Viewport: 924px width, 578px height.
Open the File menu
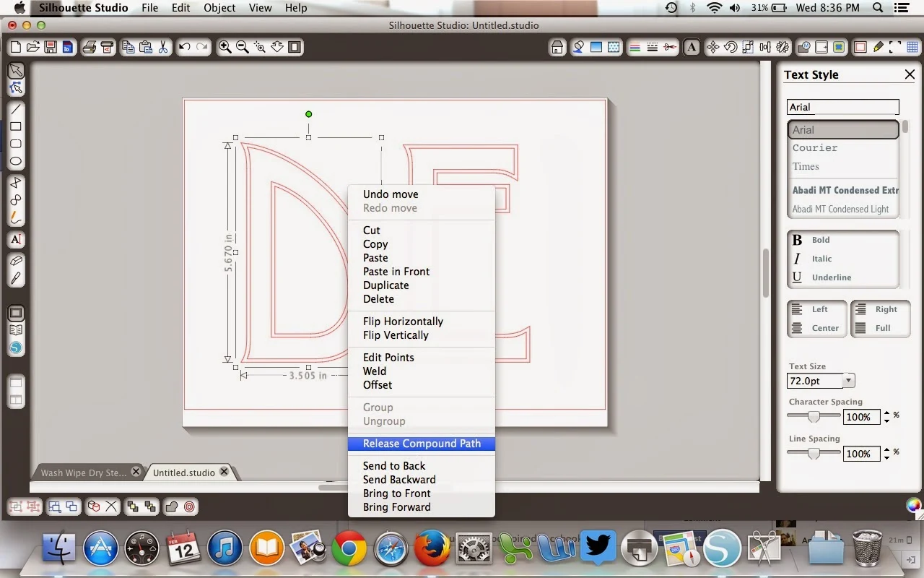(x=150, y=8)
